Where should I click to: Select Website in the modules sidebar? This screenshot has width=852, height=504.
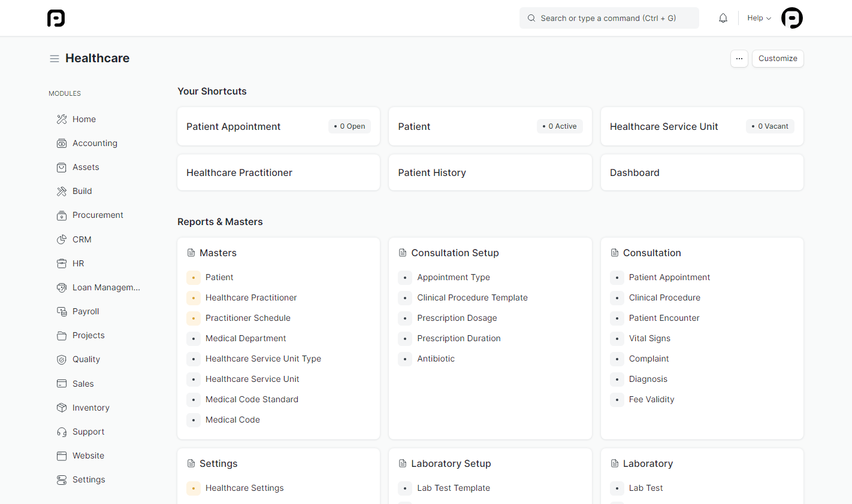(x=88, y=456)
